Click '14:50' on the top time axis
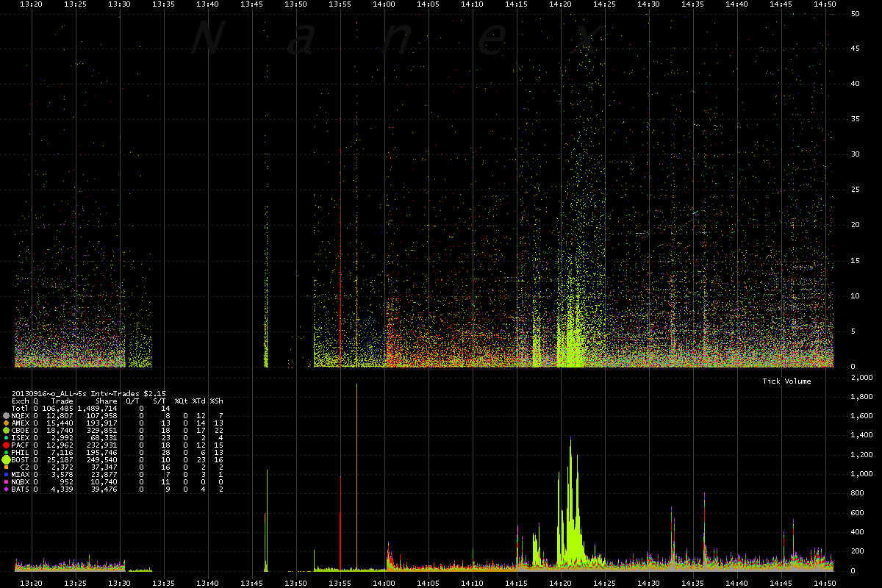 pos(825,4)
